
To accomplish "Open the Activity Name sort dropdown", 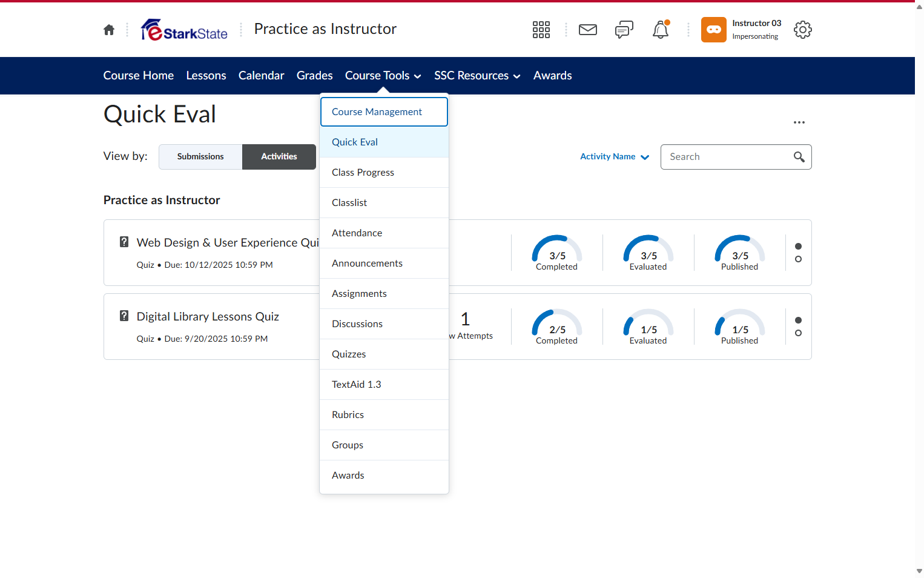I will [x=615, y=157].
